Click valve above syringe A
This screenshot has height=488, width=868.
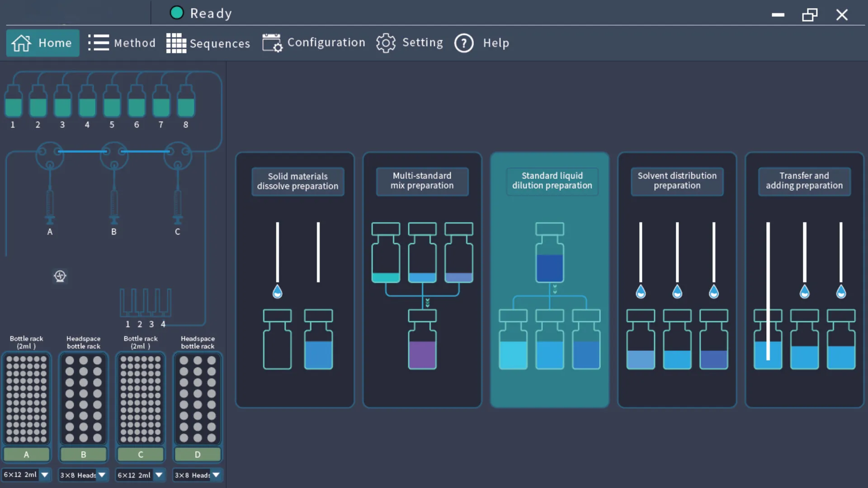50,156
